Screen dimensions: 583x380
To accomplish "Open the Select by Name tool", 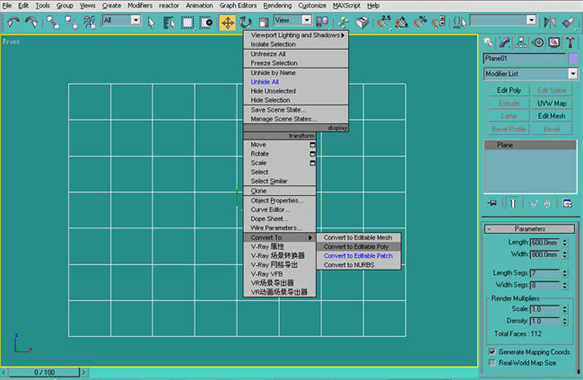I will (169, 23).
